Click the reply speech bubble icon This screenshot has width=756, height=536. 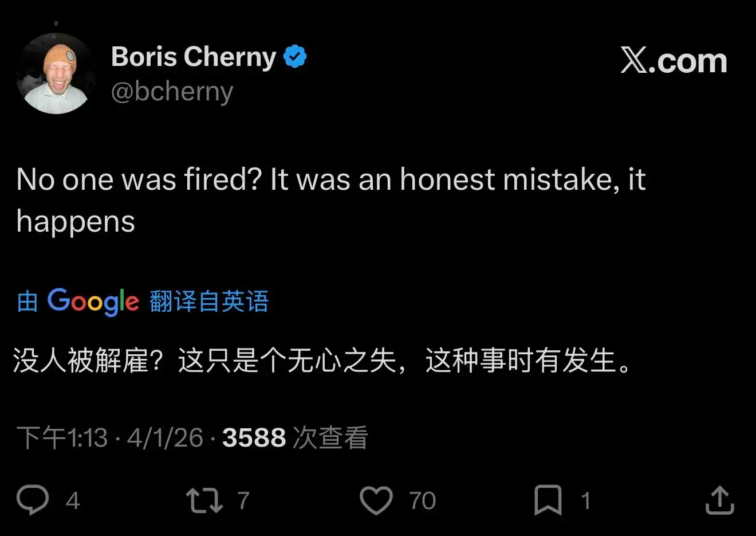pos(33,500)
